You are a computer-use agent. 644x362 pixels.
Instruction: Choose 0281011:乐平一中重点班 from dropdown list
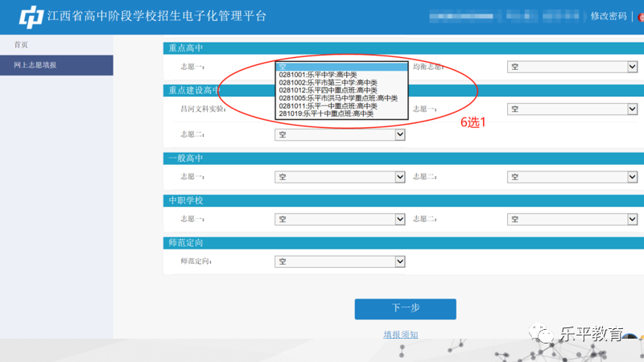[x=328, y=106]
